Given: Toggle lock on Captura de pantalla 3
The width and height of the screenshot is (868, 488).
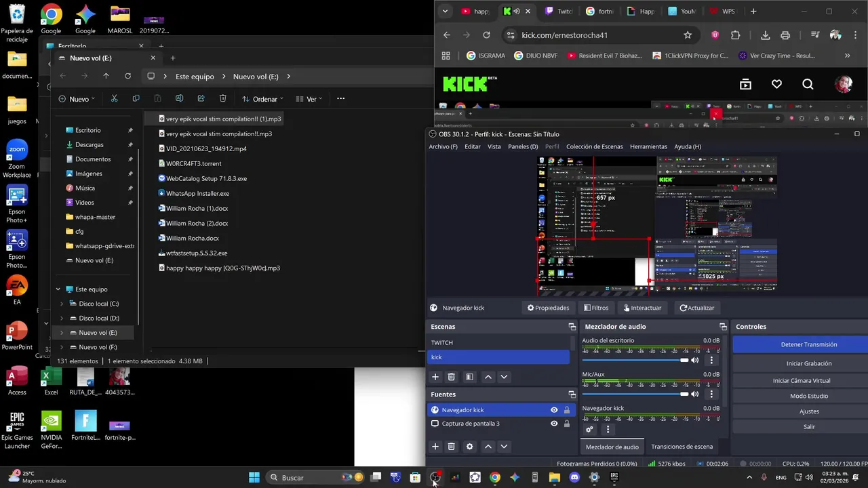Looking at the screenshot, I should click(x=567, y=424).
